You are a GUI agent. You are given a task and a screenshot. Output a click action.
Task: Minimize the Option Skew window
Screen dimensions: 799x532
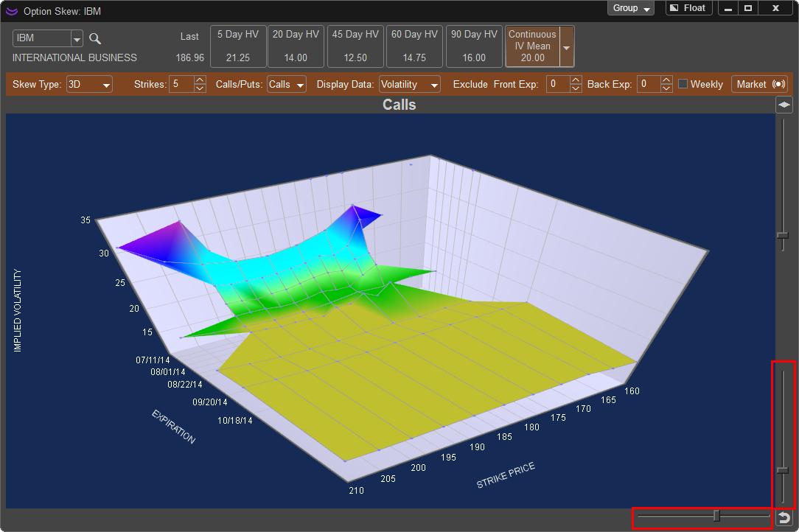[x=728, y=8]
